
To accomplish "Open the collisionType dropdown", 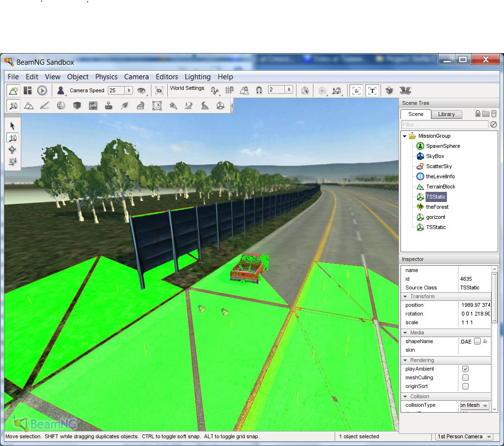I will tap(474, 405).
